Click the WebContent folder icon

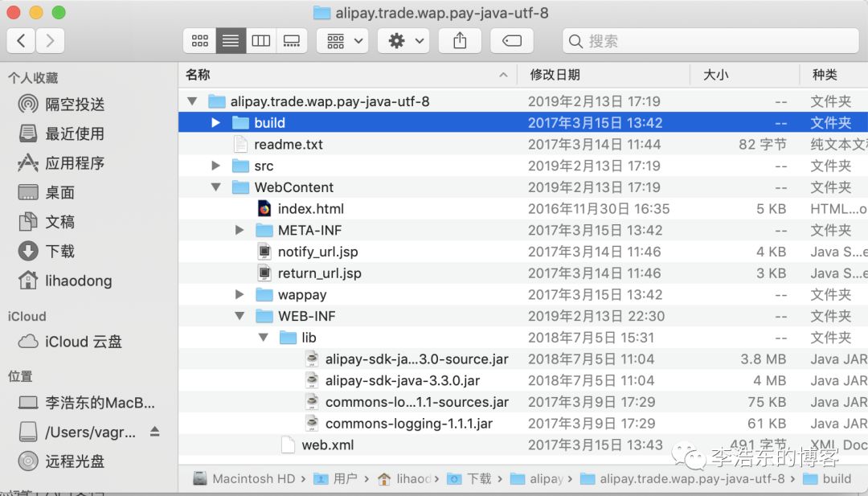(240, 187)
